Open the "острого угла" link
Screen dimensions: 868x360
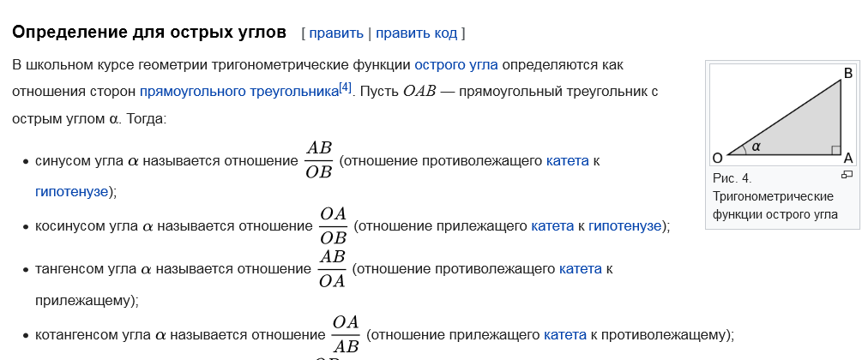(x=456, y=64)
